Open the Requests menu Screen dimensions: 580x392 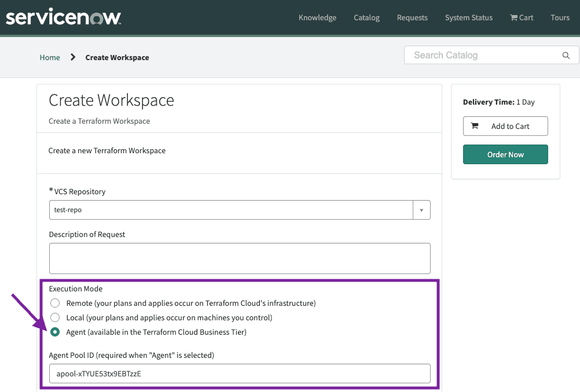(x=412, y=17)
